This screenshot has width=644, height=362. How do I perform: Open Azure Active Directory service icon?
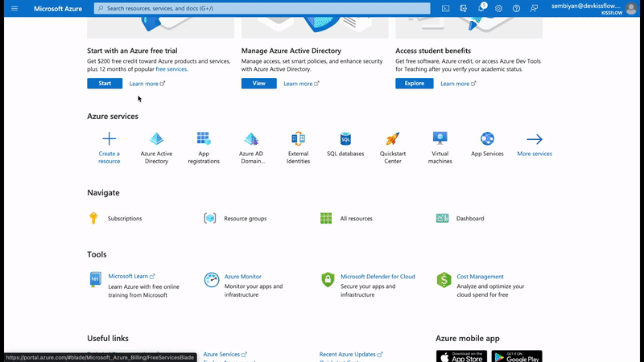[156, 138]
